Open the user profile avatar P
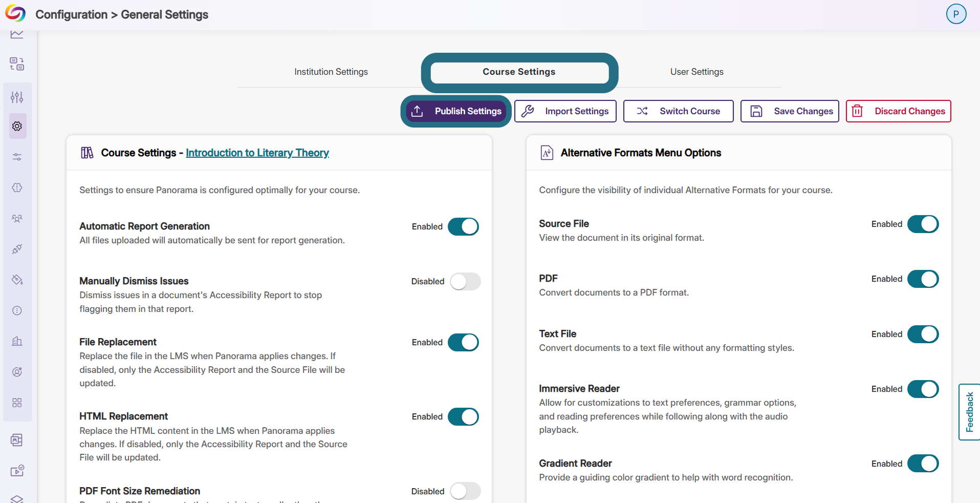The width and height of the screenshot is (980, 503). point(956,14)
